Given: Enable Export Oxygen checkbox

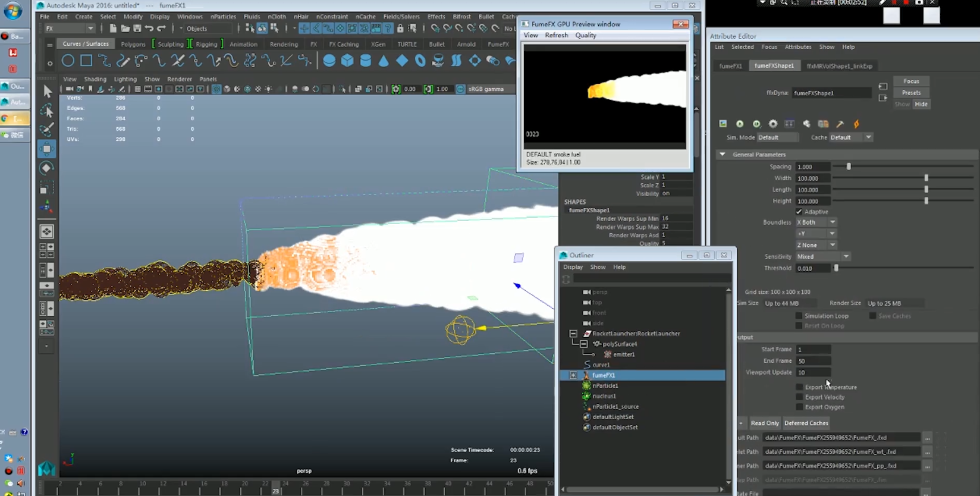Looking at the screenshot, I should click(x=799, y=407).
